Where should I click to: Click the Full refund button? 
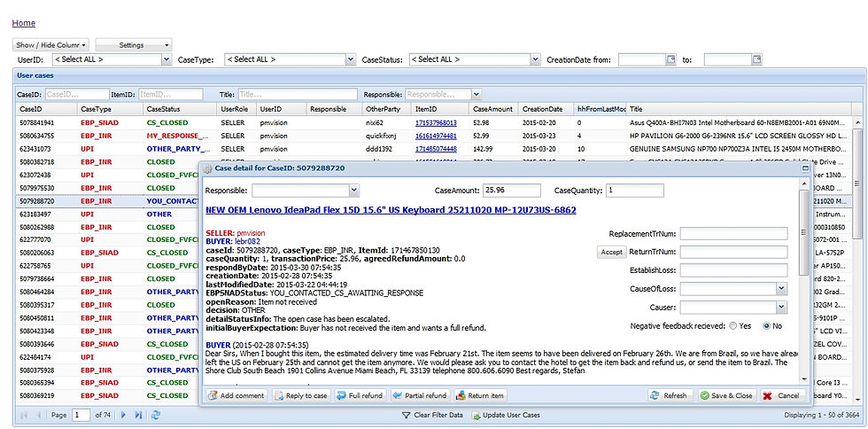360,395
